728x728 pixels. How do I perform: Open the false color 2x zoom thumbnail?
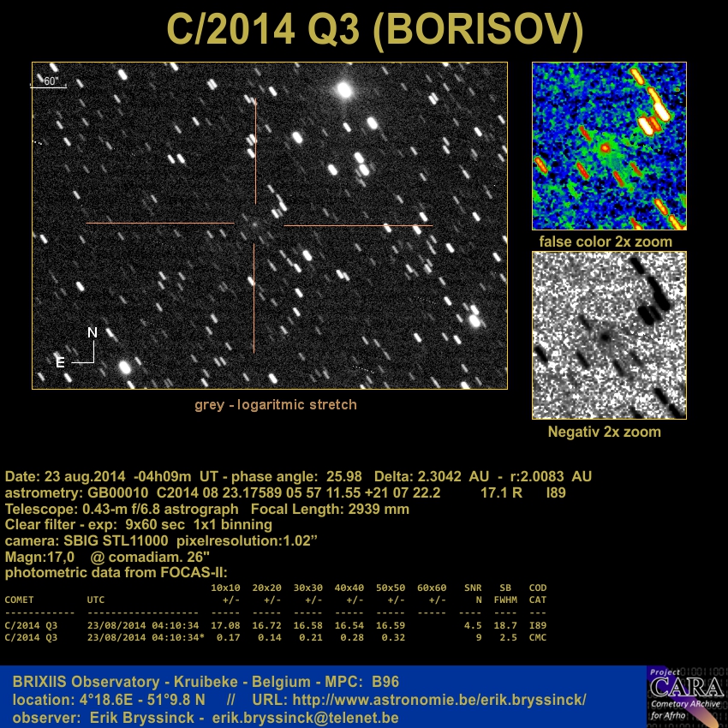click(609, 146)
